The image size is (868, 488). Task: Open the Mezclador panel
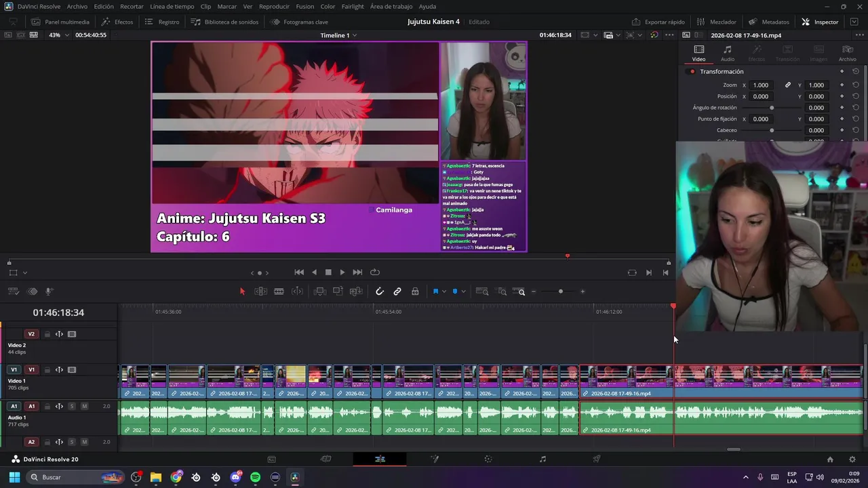(x=716, y=22)
